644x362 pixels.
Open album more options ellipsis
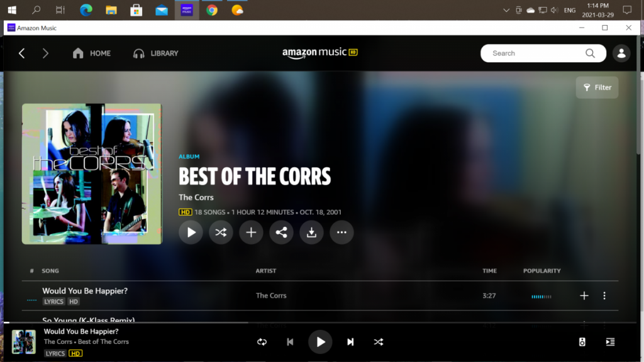[341, 233]
